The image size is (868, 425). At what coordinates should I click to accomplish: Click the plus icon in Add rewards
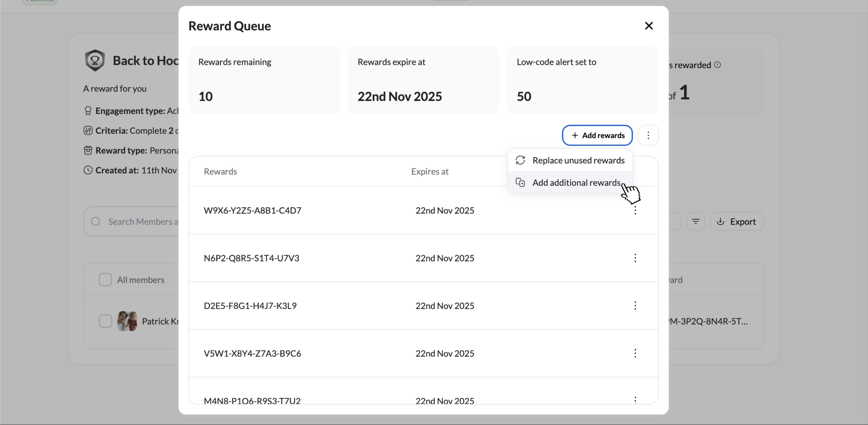click(x=575, y=135)
